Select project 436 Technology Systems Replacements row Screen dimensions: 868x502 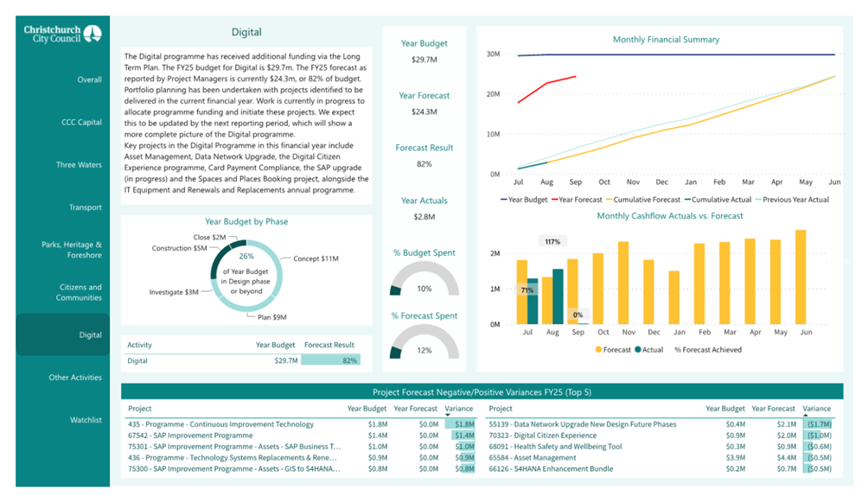pyautogui.click(x=301, y=457)
